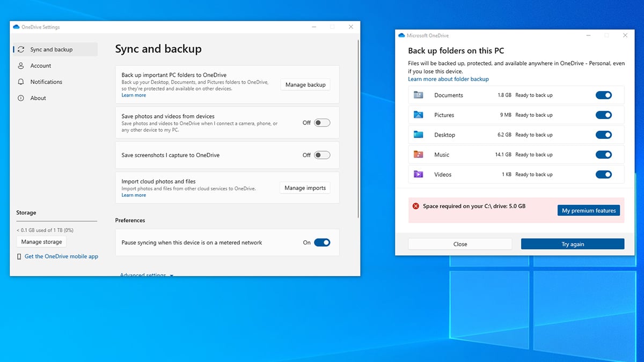Close the OneDrive Settings window
Viewport: 644px width, 362px height.
pyautogui.click(x=351, y=27)
